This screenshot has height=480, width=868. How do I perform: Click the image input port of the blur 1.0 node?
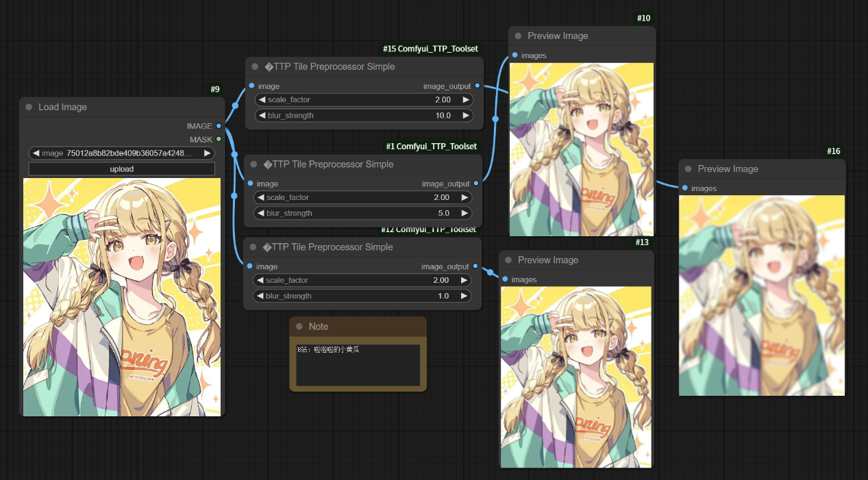point(250,266)
